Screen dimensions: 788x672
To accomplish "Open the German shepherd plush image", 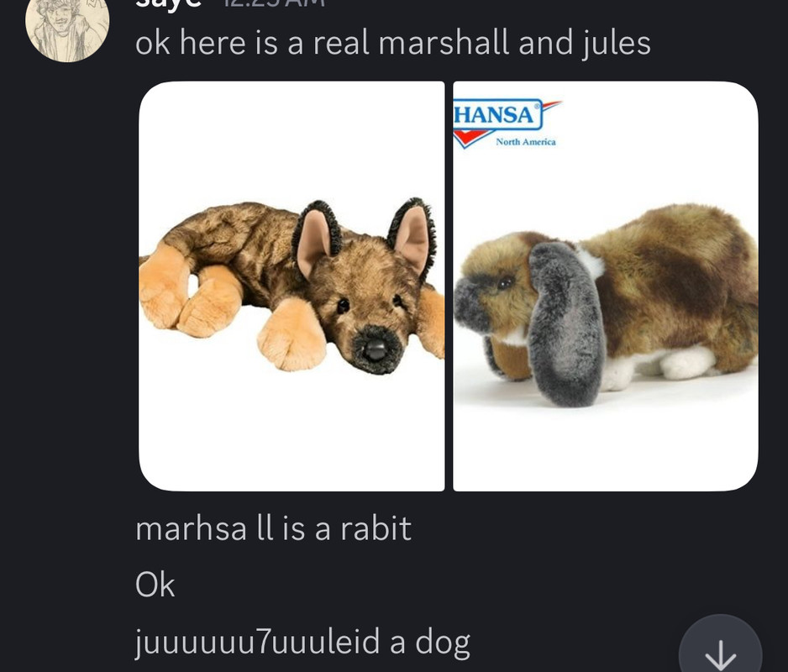I will pos(292,286).
